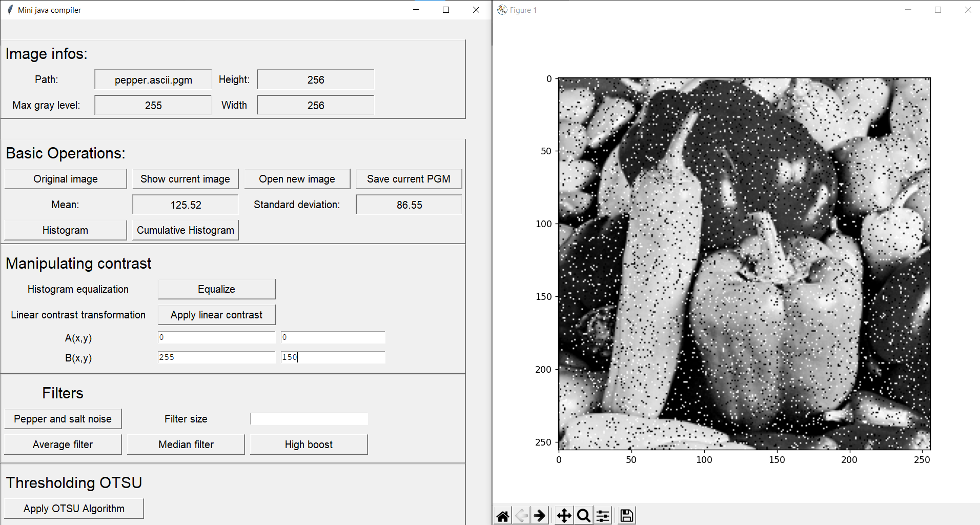Save the figure using the disk icon

(x=626, y=515)
